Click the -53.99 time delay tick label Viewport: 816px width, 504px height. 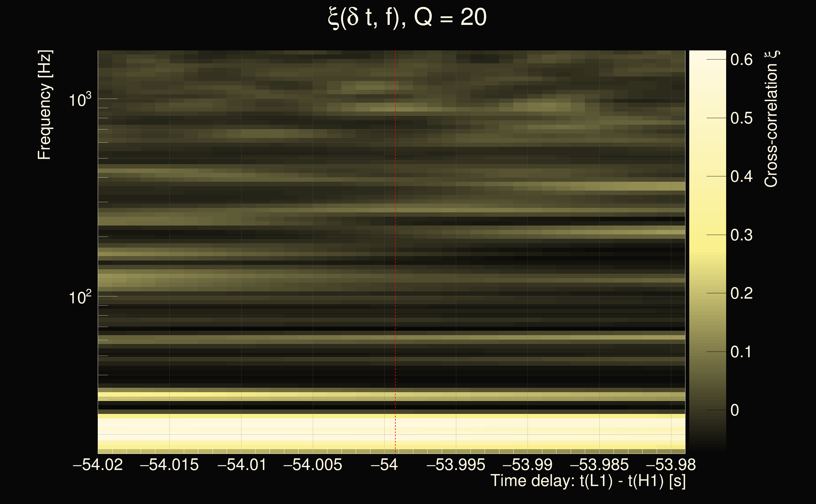527,465
